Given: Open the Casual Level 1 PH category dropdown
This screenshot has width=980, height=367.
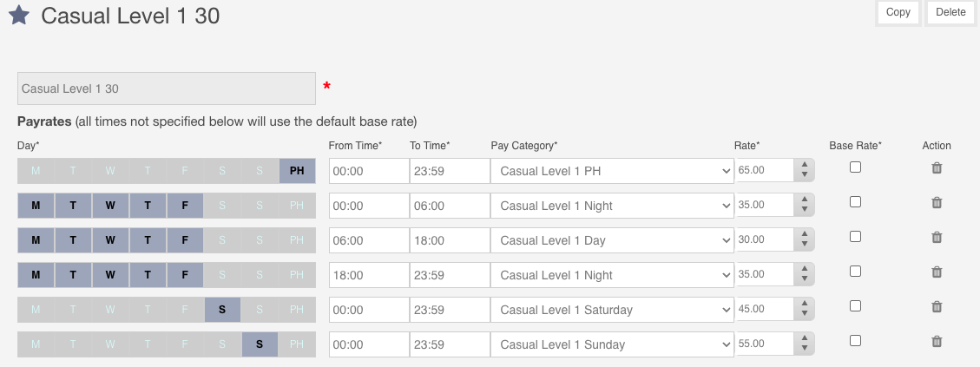Looking at the screenshot, I should click(613, 171).
